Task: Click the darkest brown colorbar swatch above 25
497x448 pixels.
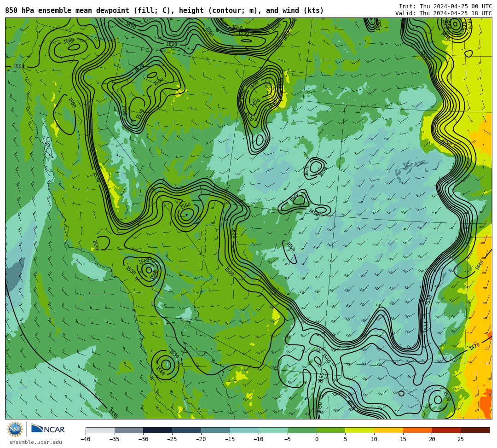Action: 475,430
